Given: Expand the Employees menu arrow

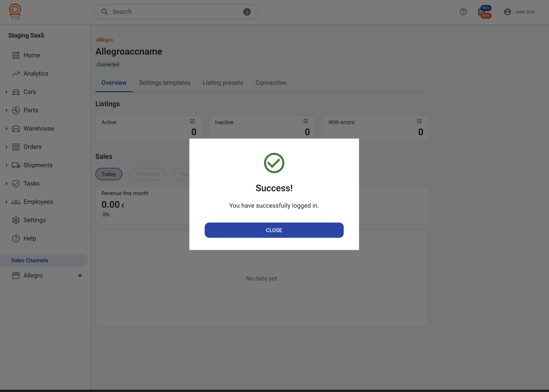Looking at the screenshot, I should click(x=6, y=202).
